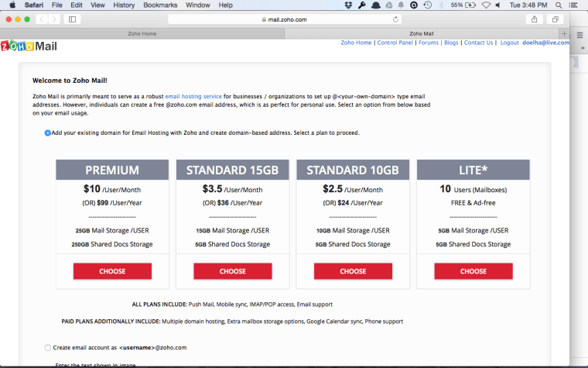Choose the Standard 15GB plan

pyautogui.click(x=233, y=271)
